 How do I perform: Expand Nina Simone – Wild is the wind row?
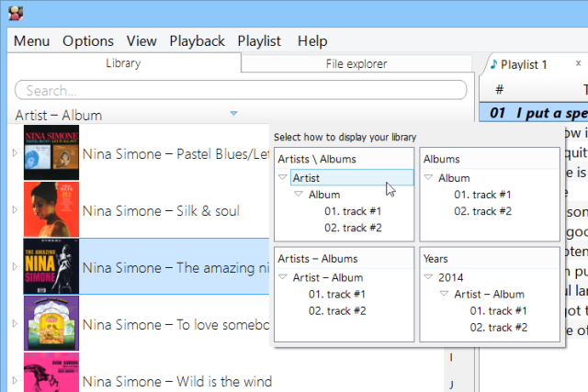pos(15,380)
